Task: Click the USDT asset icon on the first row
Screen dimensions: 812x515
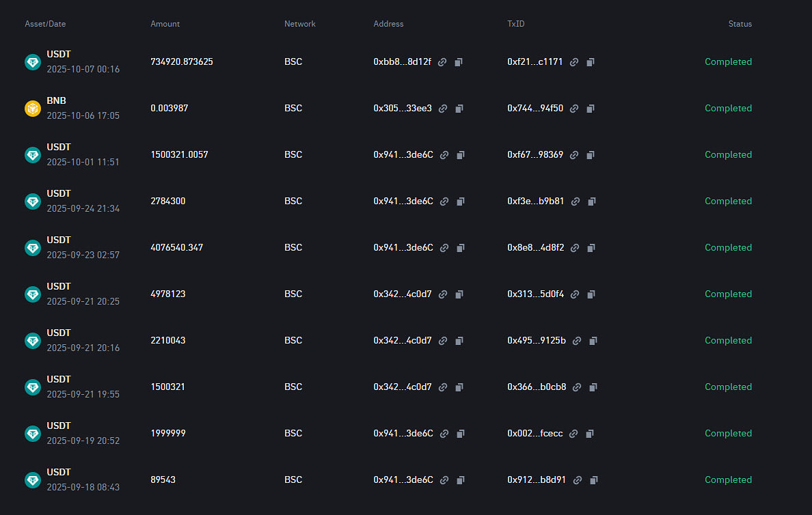Action: click(x=32, y=62)
